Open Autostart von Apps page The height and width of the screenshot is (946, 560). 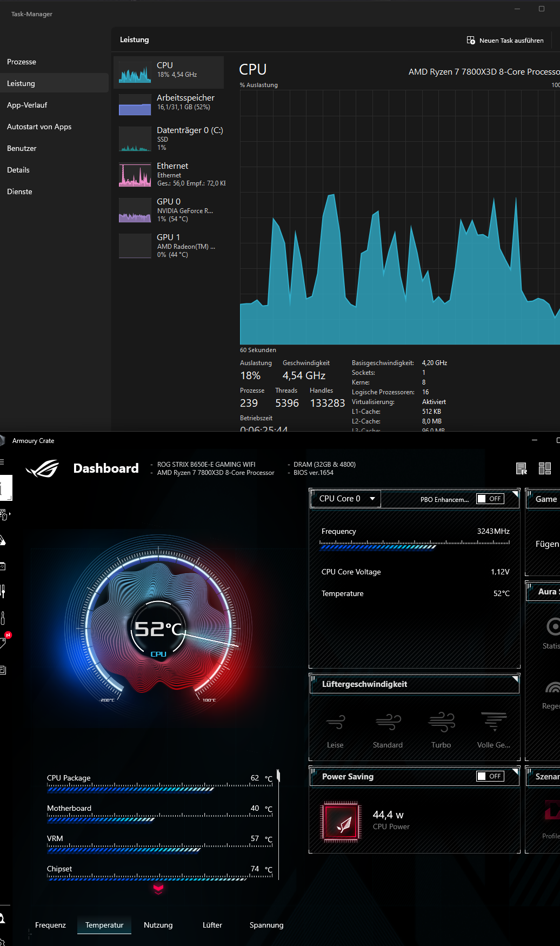(x=54, y=127)
